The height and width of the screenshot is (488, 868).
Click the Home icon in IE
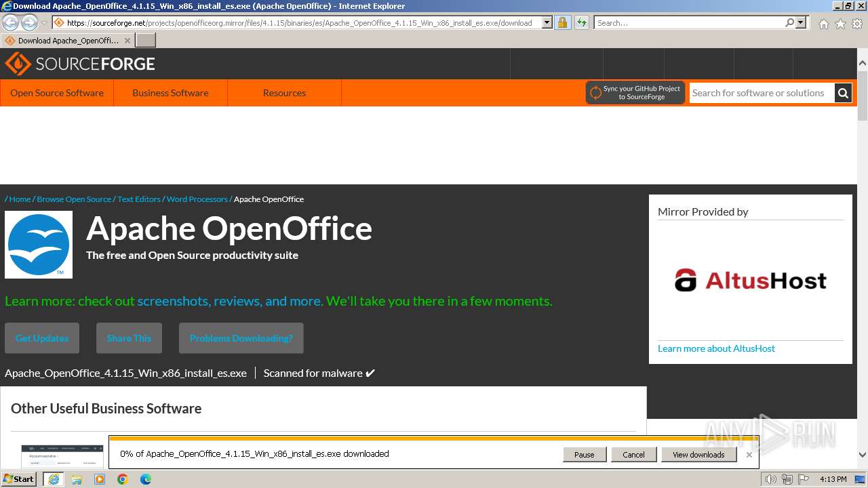tap(823, 24)
